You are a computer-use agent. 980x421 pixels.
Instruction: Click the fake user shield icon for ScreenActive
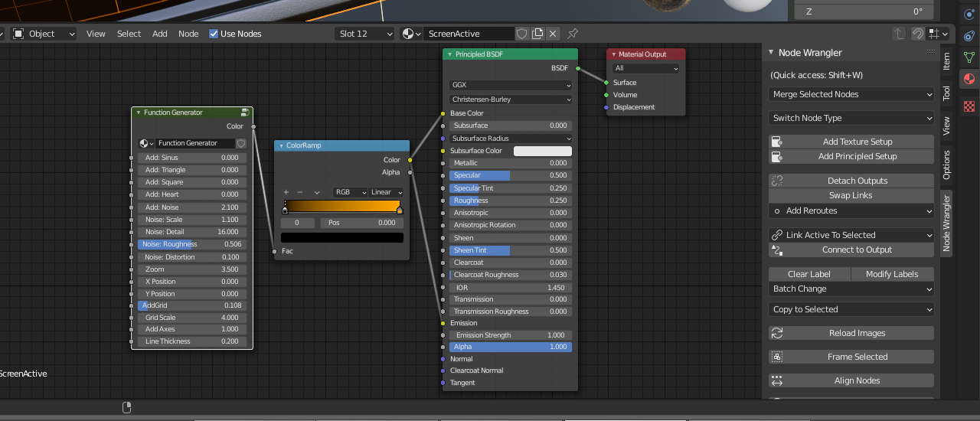click(x=522, y=34)
